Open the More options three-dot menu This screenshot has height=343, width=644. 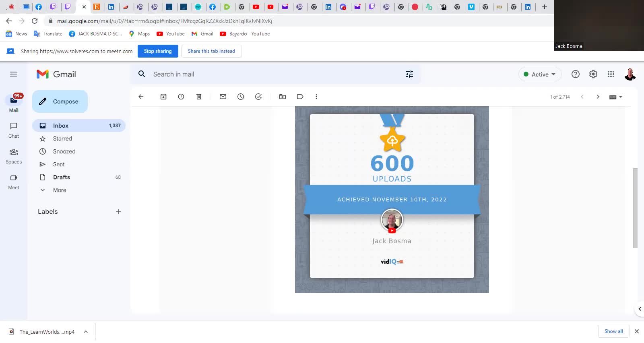tap(316, 97)
